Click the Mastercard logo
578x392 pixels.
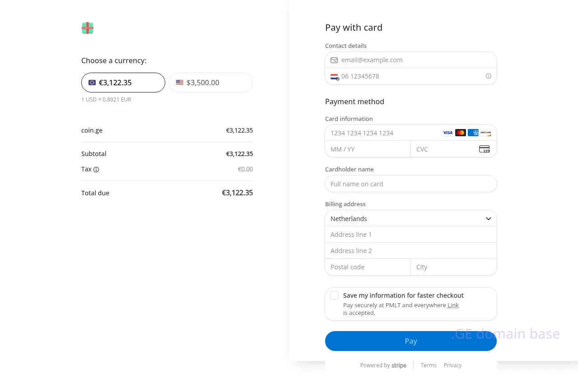tap(460, 133)
